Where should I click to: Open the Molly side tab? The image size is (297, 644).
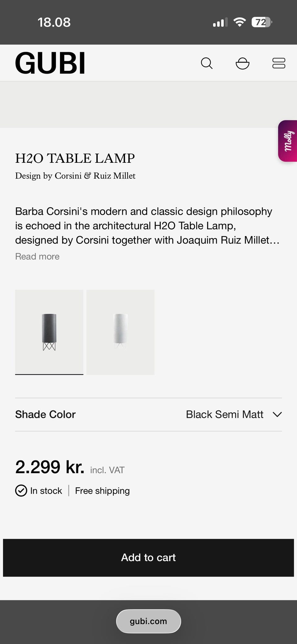pos(288,141)
